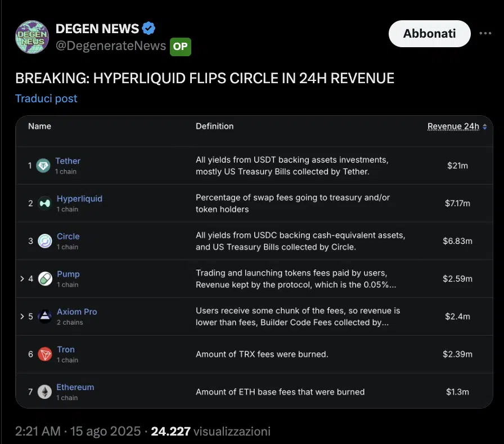
Task: Click the verified blue checkmark badge
Action: [x=148, y=28]
